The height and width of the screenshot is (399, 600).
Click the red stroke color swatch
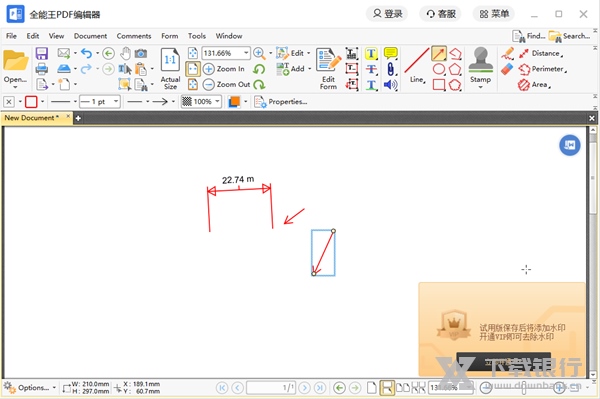point(31,102)
